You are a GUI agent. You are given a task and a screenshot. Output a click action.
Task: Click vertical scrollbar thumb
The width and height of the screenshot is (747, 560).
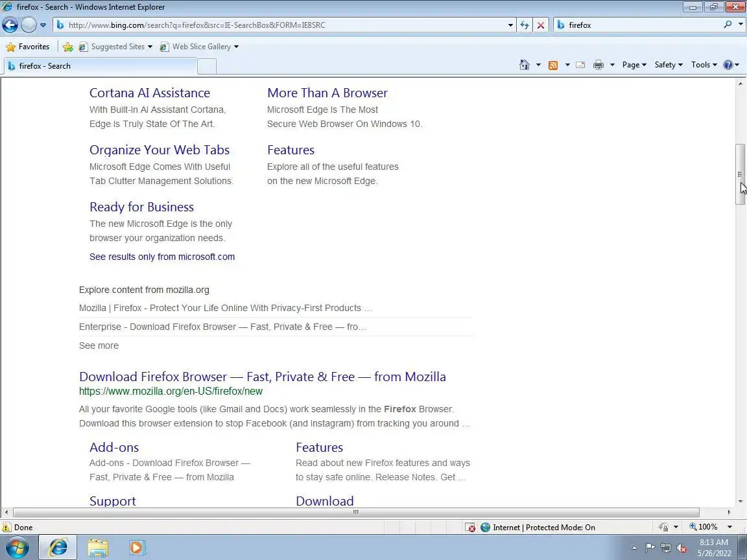[740, 175]
